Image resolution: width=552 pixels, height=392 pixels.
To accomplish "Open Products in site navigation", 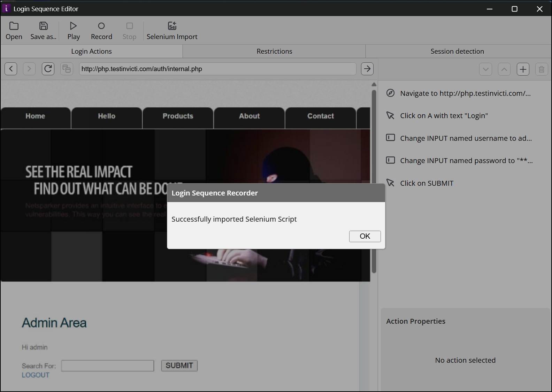I will (178, 116).
